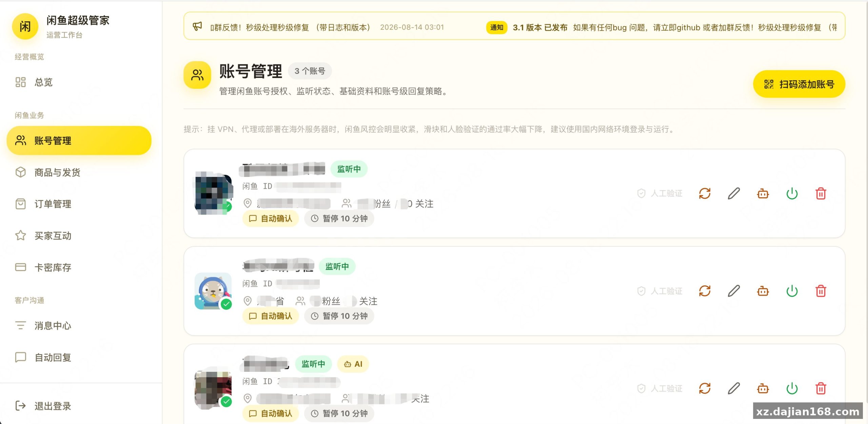Refresh the third account card
The height and width of the screenshot is (424, 868).
click(705, 388)
